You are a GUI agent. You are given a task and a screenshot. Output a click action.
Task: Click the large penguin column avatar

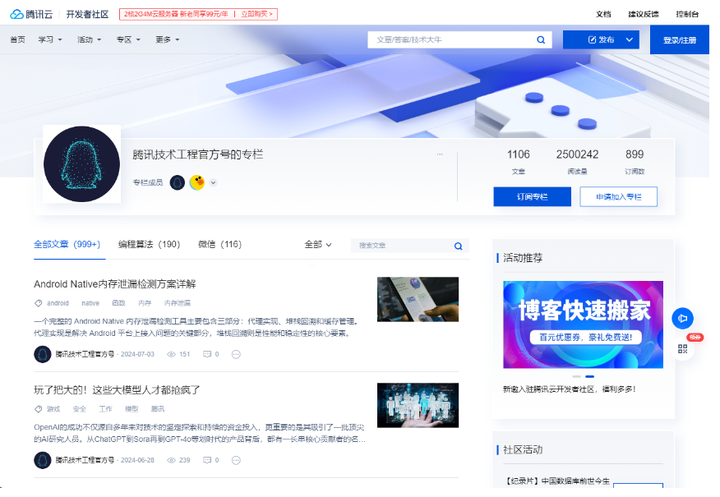tap(82, 164)
